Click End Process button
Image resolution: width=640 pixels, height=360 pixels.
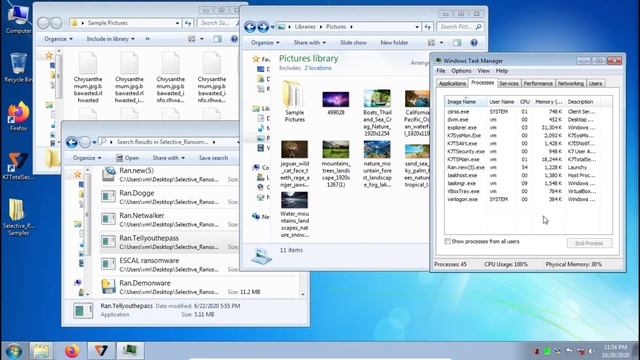click(x=589, y=243)
